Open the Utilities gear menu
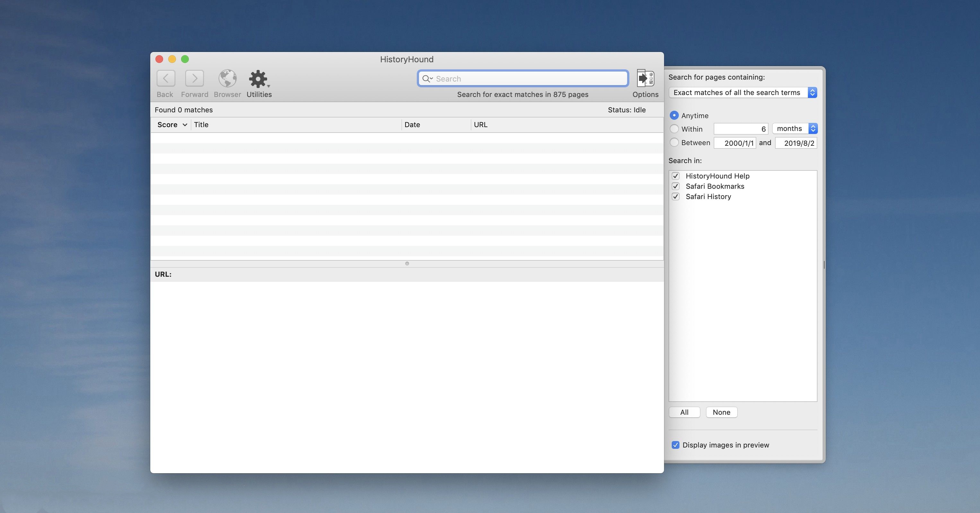Screen dimensions: 980x513 [x=259, y=79]
